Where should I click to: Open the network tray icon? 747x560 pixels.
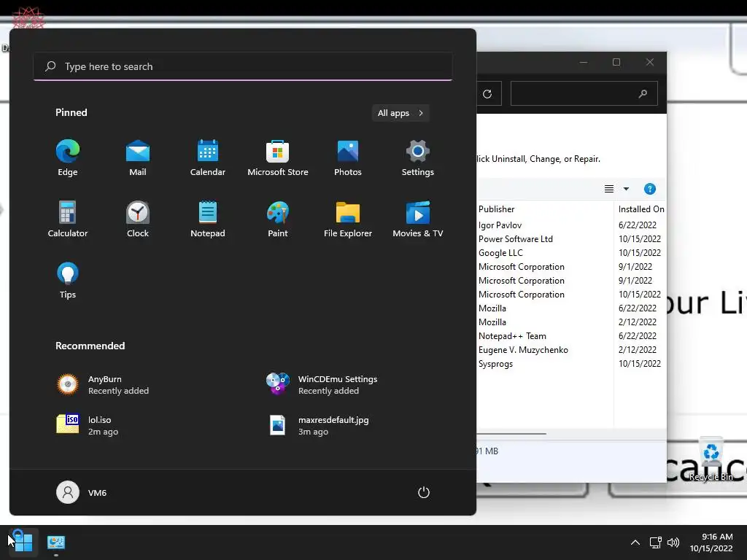click(655, 542)
